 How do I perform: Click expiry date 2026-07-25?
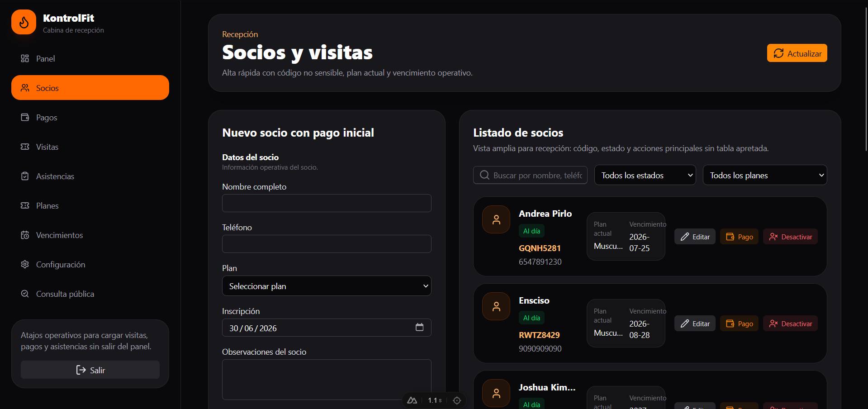639,243
